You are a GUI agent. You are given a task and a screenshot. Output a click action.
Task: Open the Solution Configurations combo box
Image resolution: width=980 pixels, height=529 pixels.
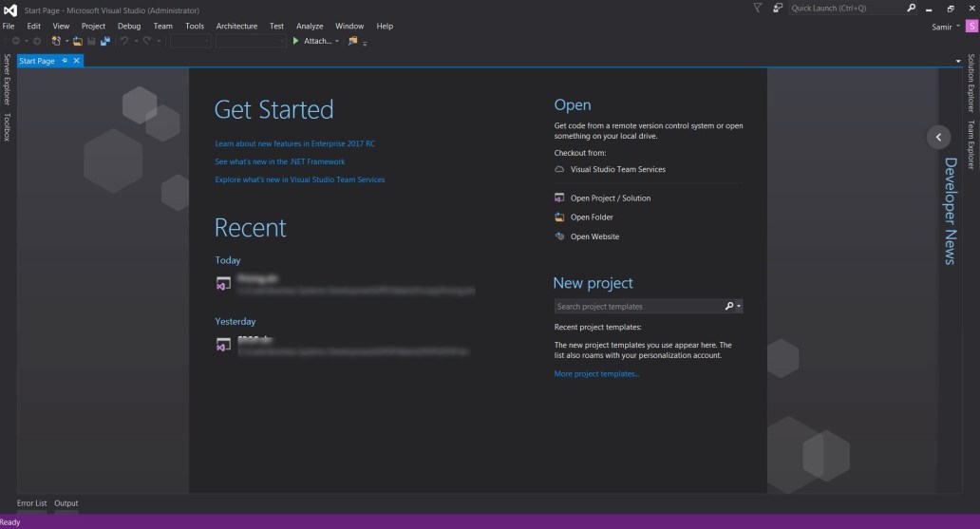[191, 41]
